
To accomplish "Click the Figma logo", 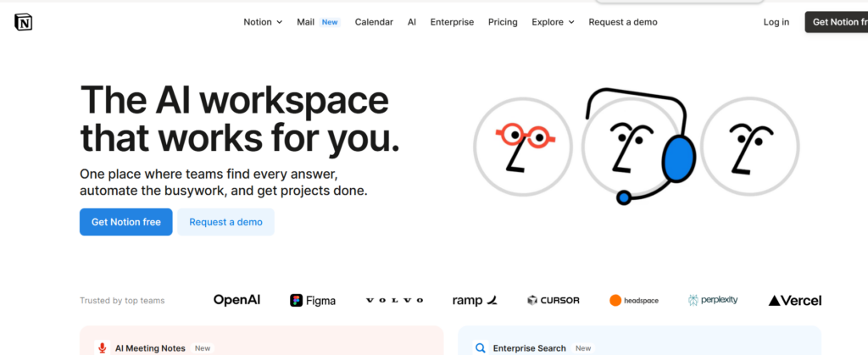I will point(313,300).
